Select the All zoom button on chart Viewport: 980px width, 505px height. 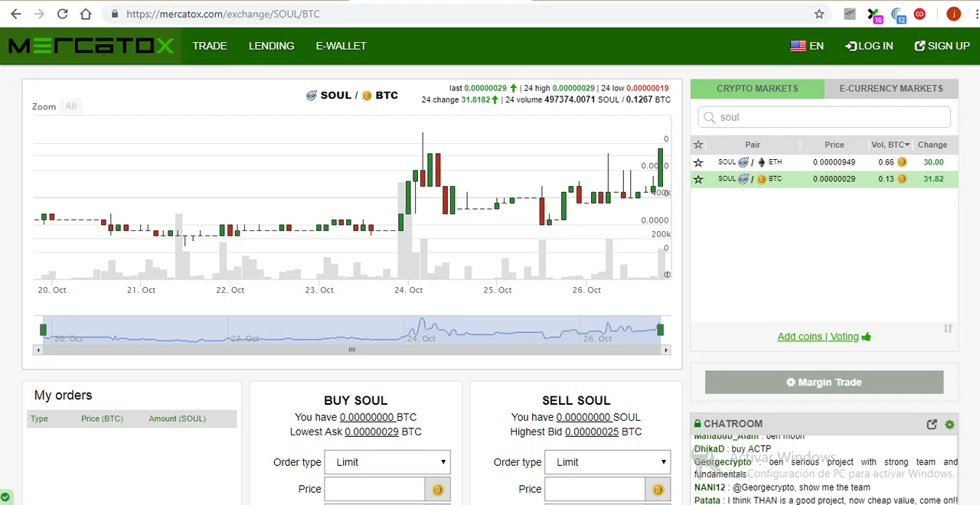point(71,106)
